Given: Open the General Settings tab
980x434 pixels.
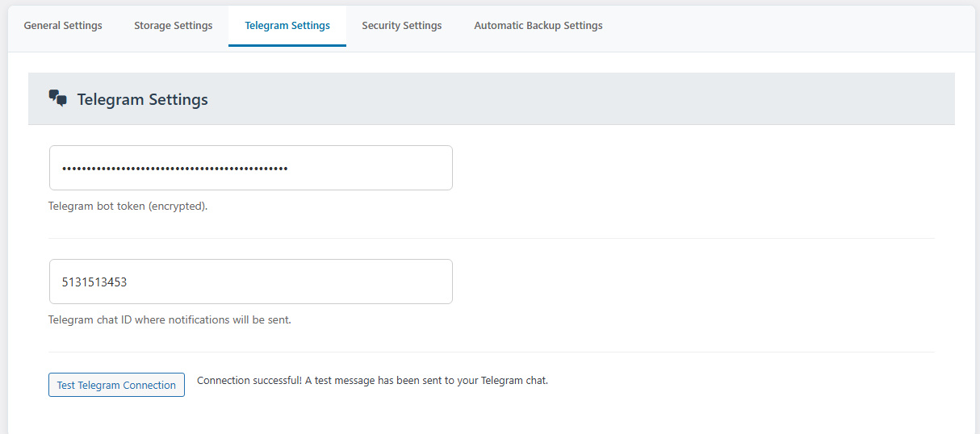Looking at the screenshot, I should coord(63,26).
